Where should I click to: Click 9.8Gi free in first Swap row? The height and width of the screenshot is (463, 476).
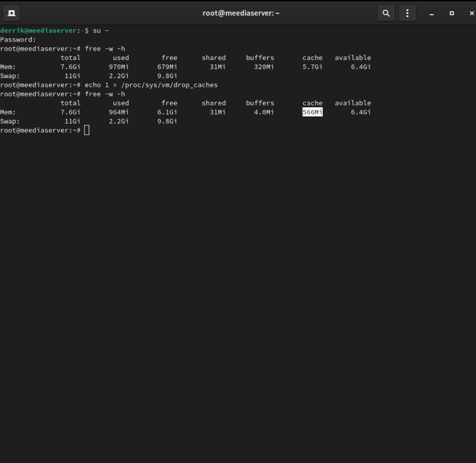click(167, 76)
